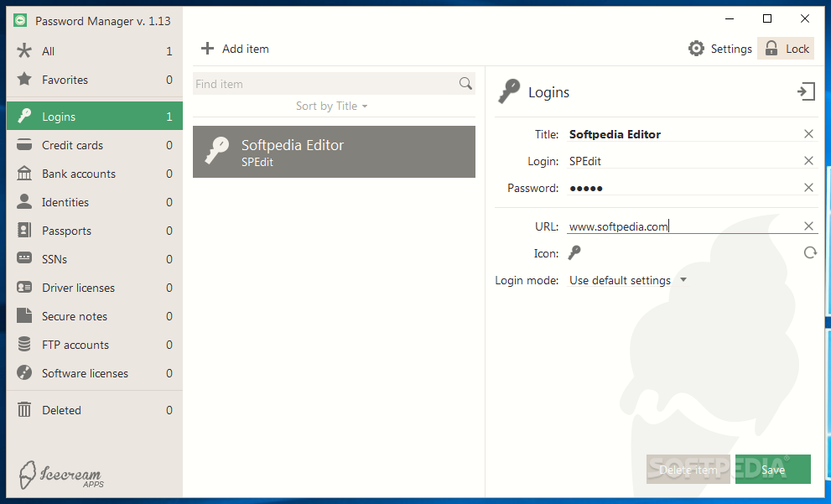Viewport: 831px width, 504px height.
Task: Select the Softpedia Editor list entry
Action: [334, 152]
